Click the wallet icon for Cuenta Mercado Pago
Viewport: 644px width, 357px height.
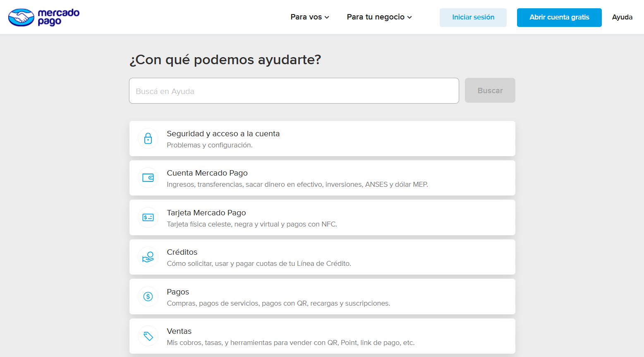pyautogui.click(x=148, y=178)
